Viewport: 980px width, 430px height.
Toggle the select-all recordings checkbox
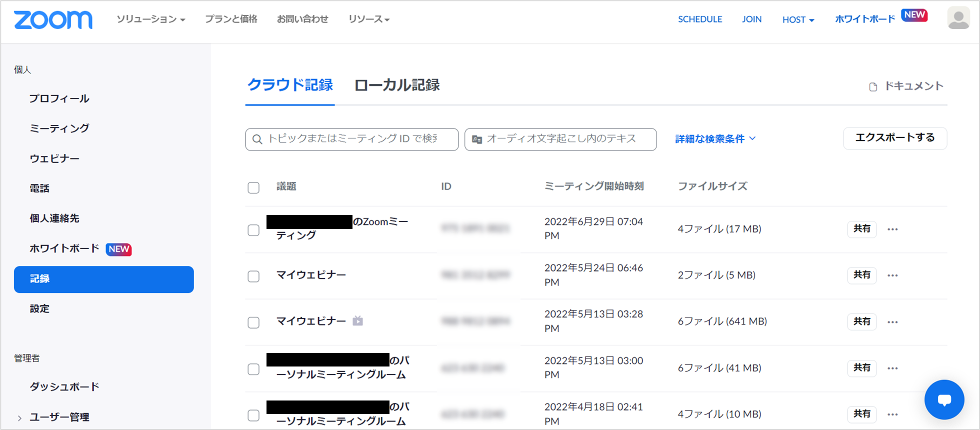(x=253, y=187)
